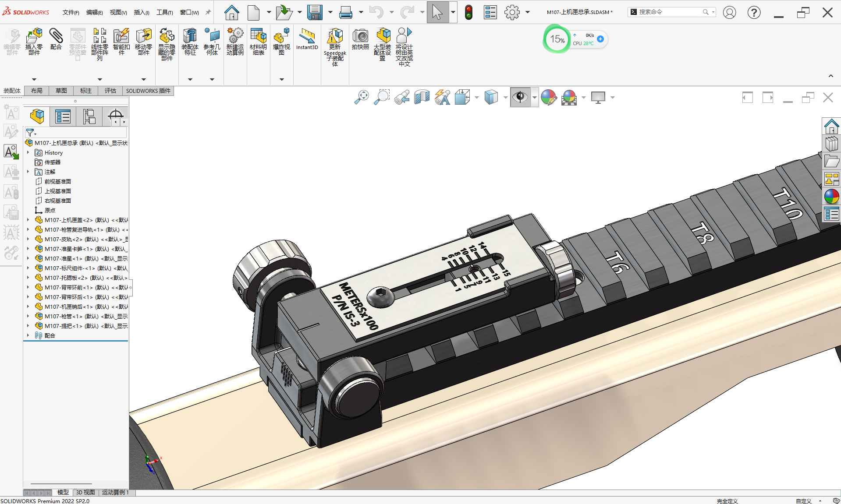Switch to the 运动算例 1 tab
Screen dimensions: 841x504
pos(115,492)
